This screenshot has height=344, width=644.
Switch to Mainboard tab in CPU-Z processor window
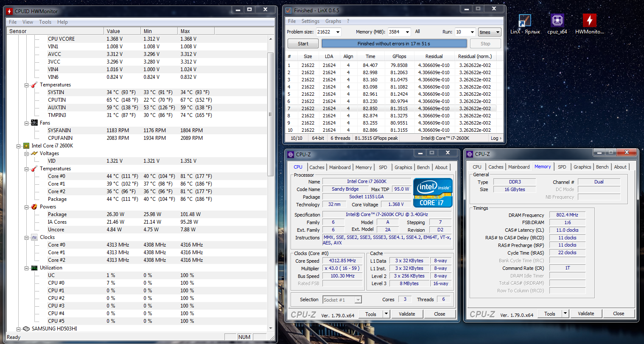pos(340,167)
